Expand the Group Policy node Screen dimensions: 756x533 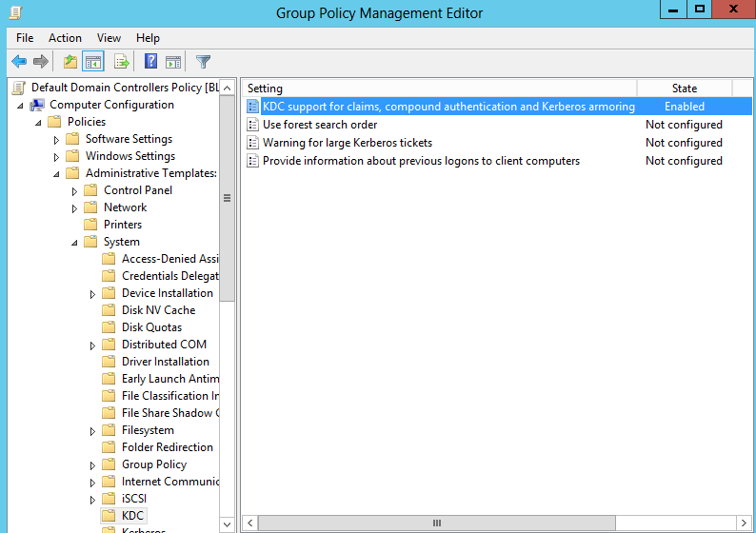[x=92, y=466]
